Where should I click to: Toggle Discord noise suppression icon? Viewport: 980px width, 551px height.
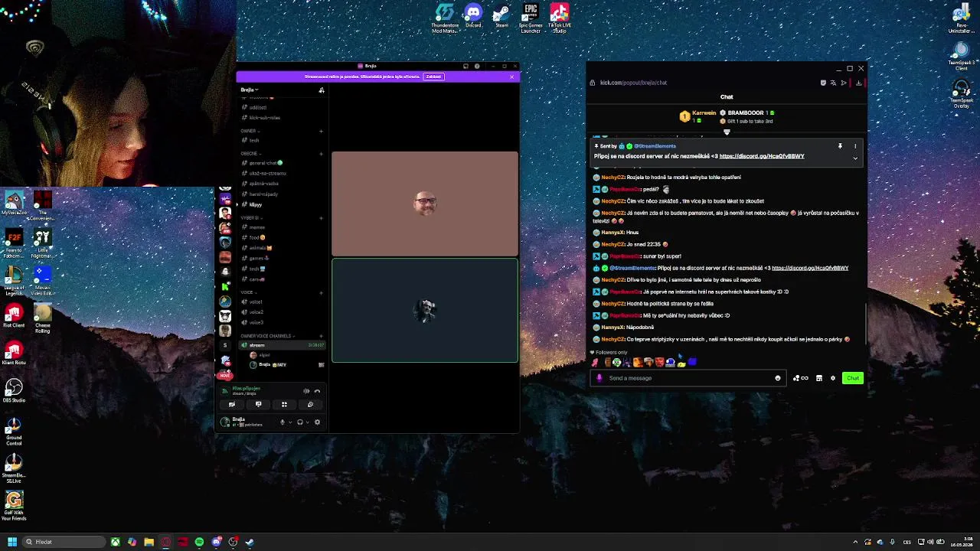[x=306, y=391]
